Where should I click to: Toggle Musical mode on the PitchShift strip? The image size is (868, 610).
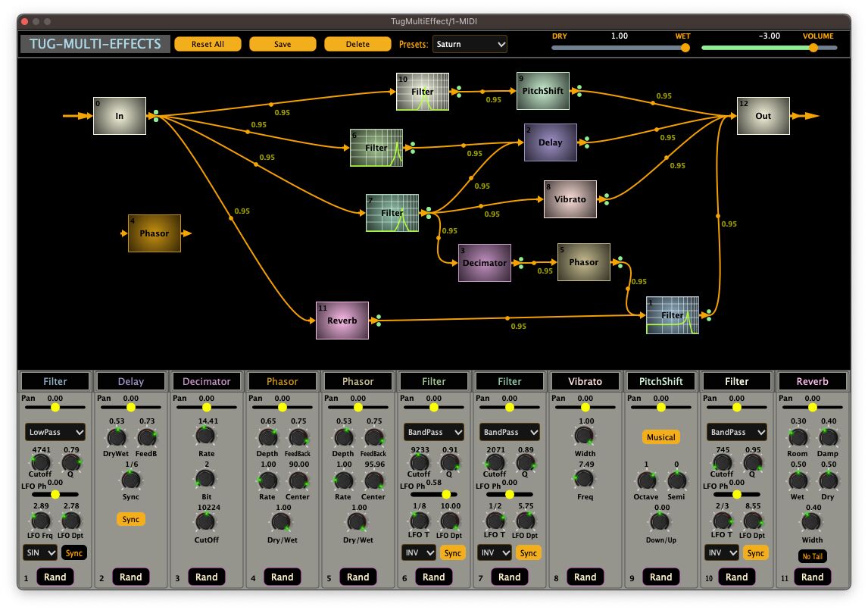[x=660, y=437]
